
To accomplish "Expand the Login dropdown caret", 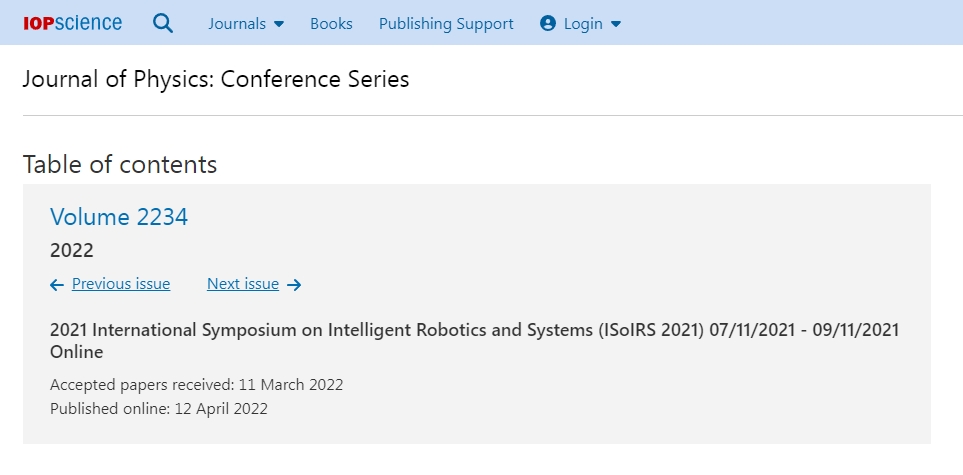I will (x=616, y=24).
